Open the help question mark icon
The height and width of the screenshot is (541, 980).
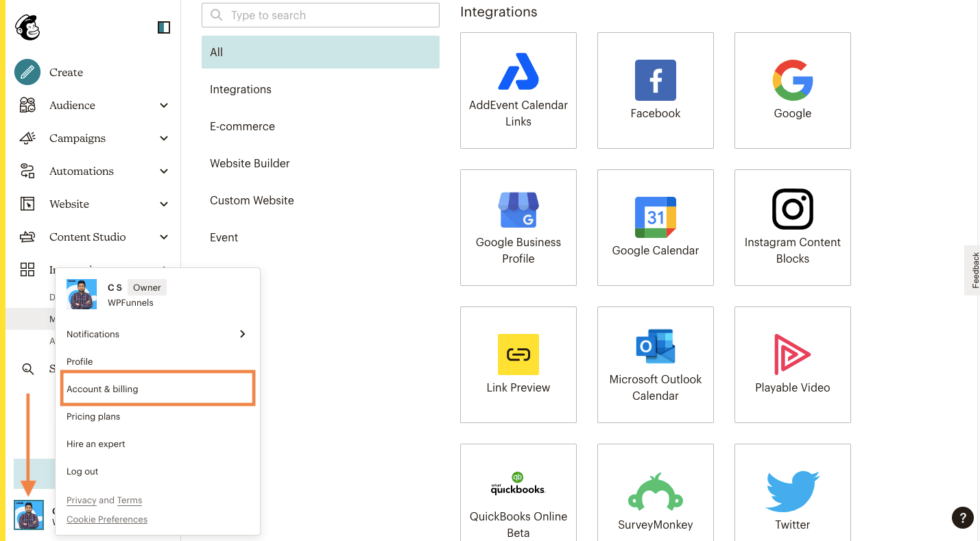click(x=963, y=518)
